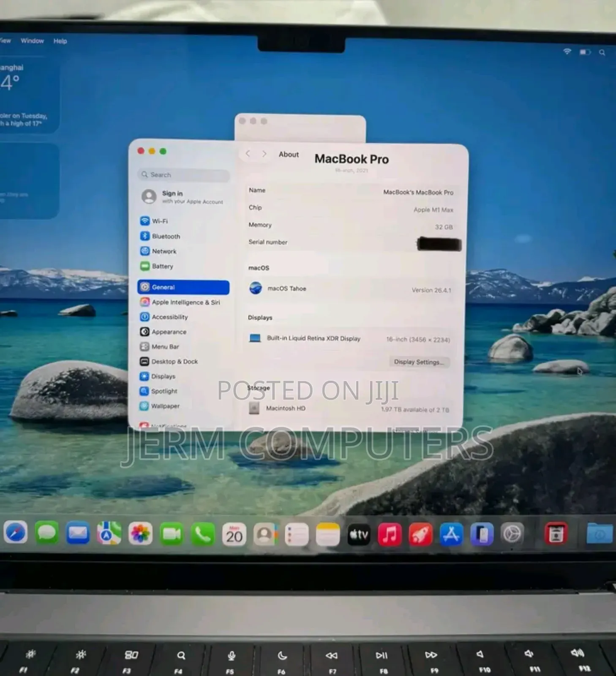Click the Macintosh HD storage row

(349, 409)
